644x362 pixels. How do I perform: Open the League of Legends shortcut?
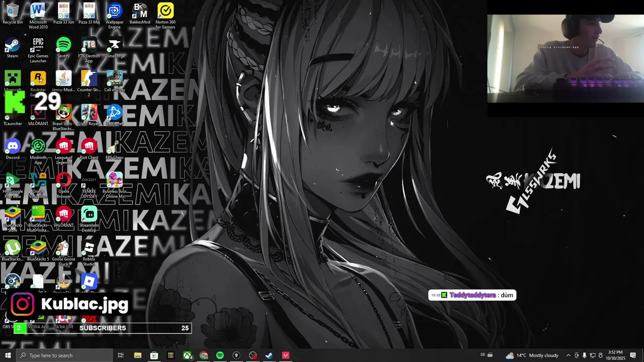pos(63,152)
